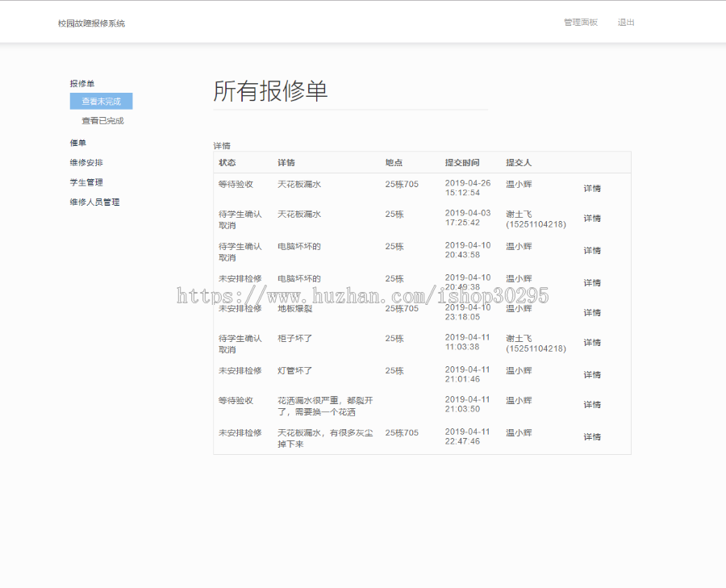Open the 催单 sidebar section

[x=77, y=143]
